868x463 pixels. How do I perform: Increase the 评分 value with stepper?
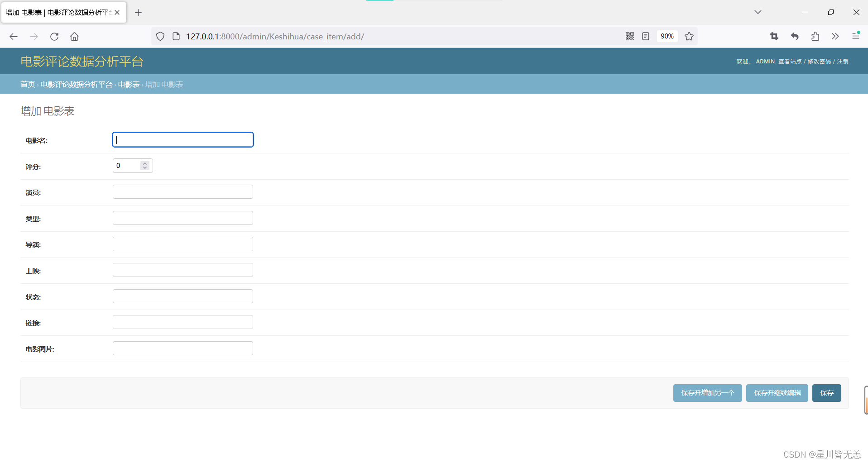coord(145,163)
